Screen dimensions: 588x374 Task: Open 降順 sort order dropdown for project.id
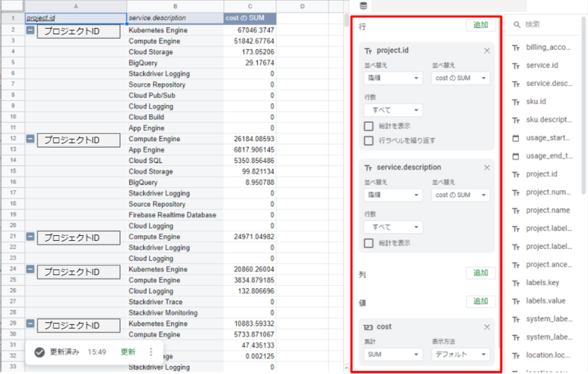[393, 78]
